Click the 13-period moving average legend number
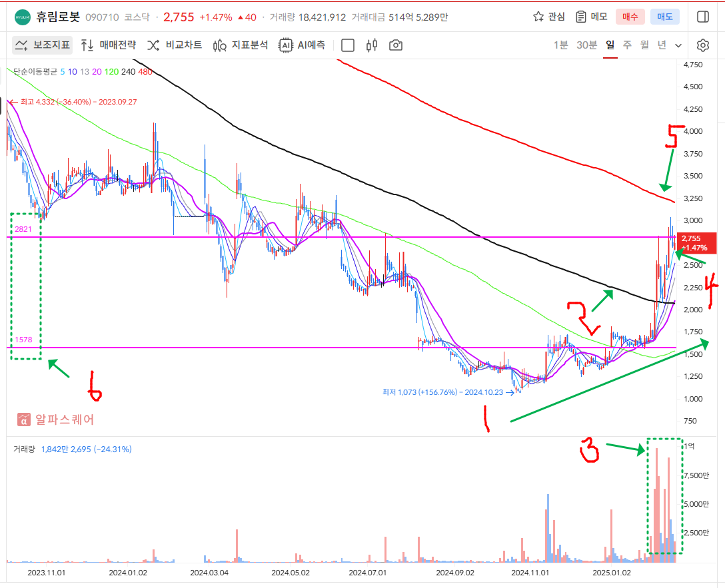Screen dimensions: 725x588 (84, 72)
